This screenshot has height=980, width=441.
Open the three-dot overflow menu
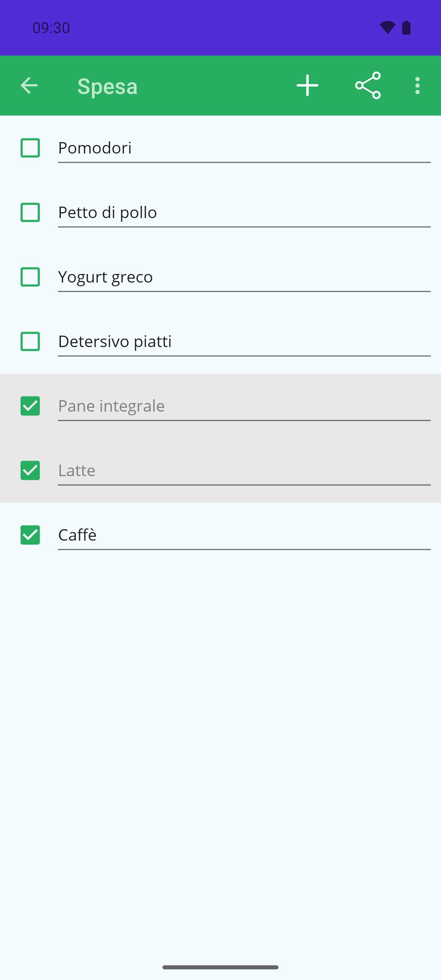coord(417,86)
